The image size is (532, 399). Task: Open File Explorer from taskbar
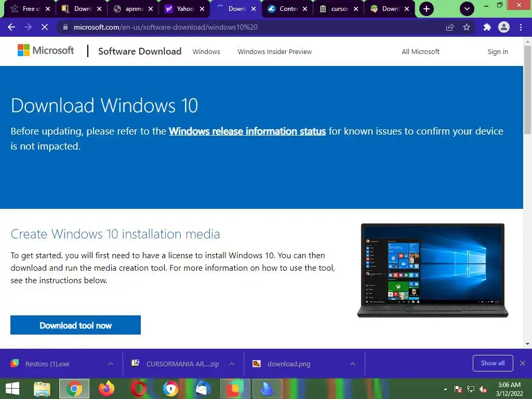coord(42,389)
